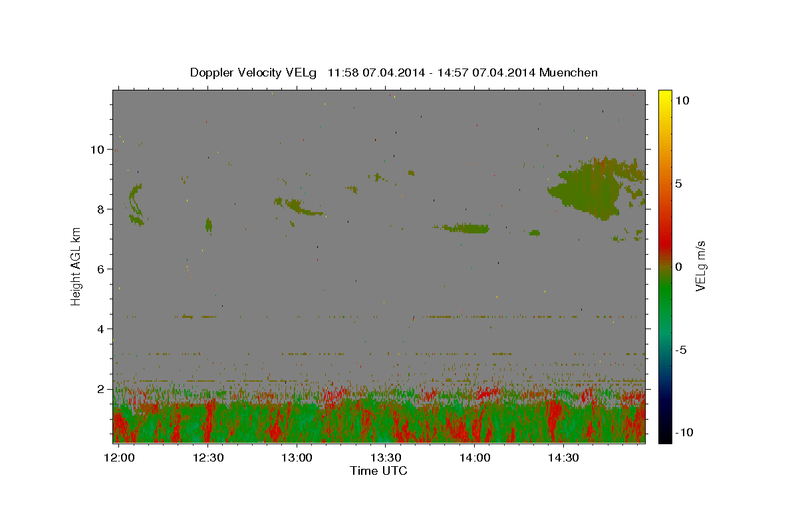Click the colorbar value -5 label
Image resolution: width=798 pixels, height=532 pixels.
point(680,350)
